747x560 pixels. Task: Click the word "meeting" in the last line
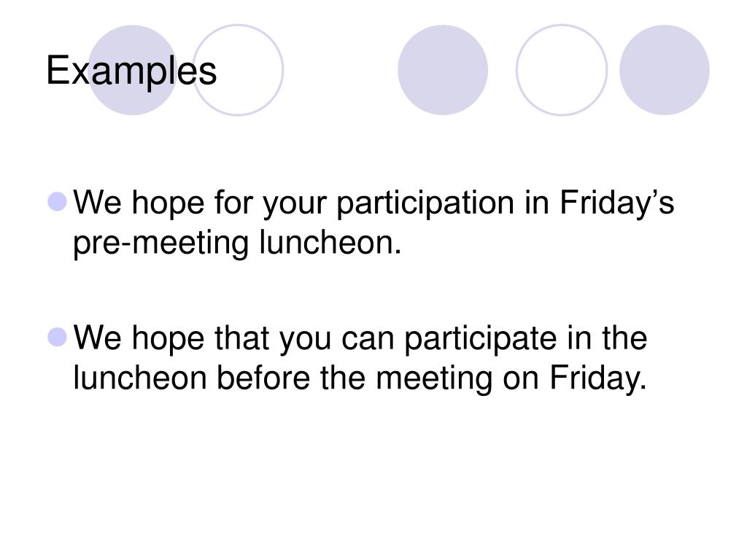(x=434, y=379)
